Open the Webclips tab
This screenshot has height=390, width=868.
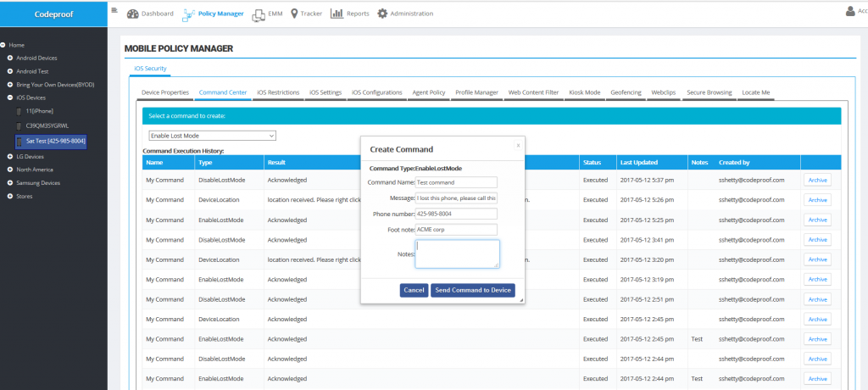point(663,92)
